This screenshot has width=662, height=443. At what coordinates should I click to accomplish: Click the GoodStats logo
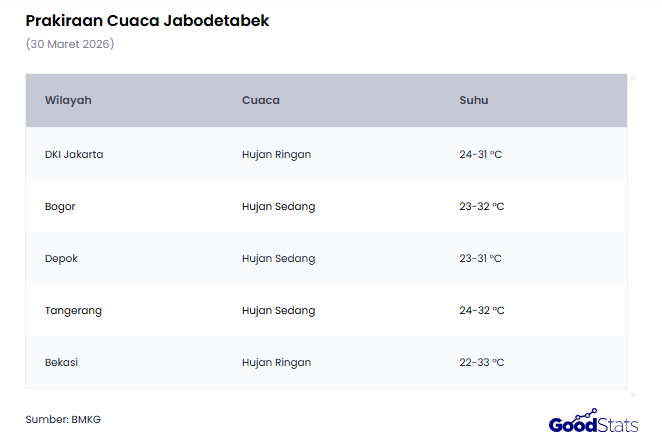(593, 422)
